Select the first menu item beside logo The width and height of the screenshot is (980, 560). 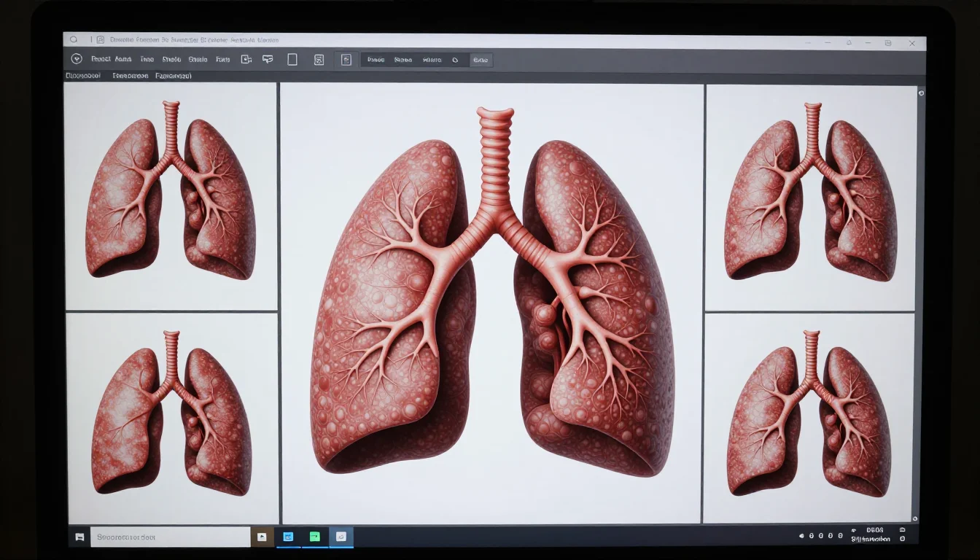pyautogui.click(x=101, y=60)
